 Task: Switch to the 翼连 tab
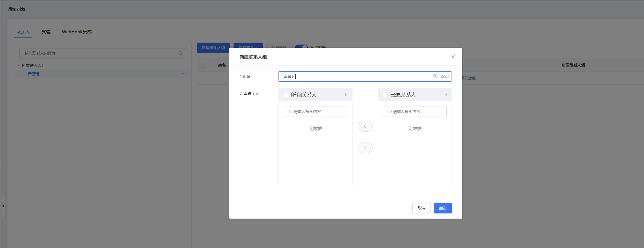[46, 32]
